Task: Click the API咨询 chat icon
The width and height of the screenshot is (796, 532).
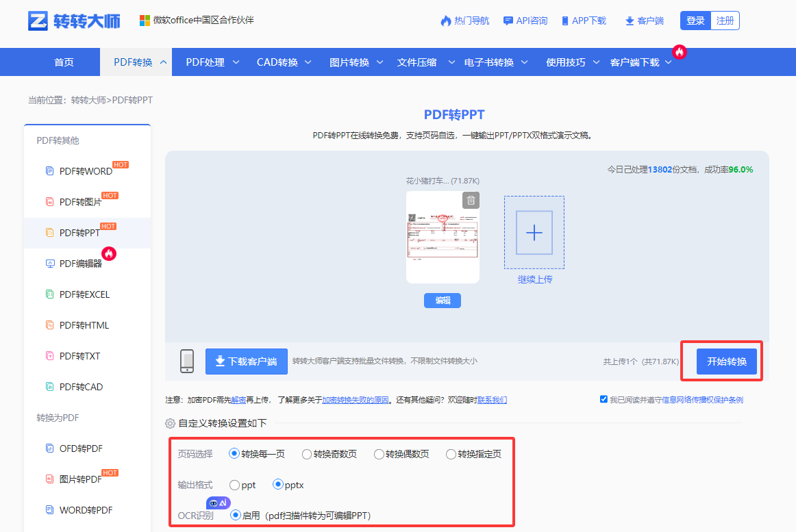Action: click(508, 21)
